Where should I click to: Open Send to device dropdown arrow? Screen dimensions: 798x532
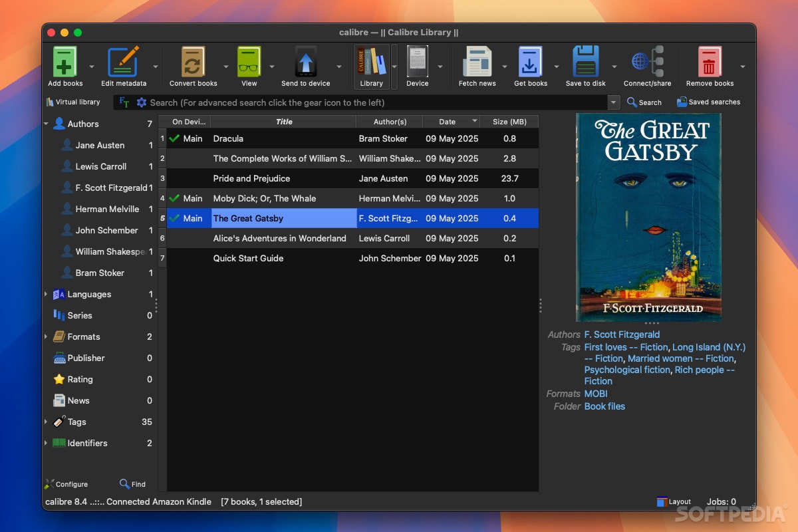(338, 67)
